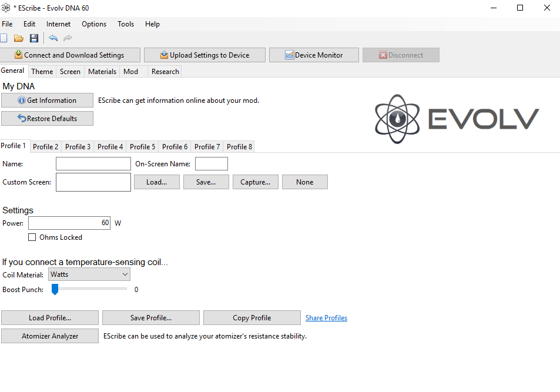Select the Profile 3 tab
This screenshot has height=392, width=560.
click(78, 147)
